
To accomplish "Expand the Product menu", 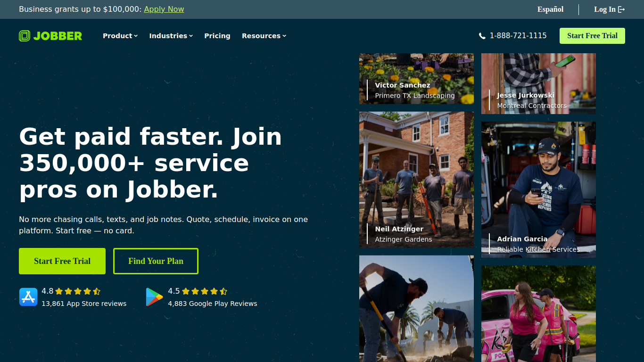I will (120, 36).
